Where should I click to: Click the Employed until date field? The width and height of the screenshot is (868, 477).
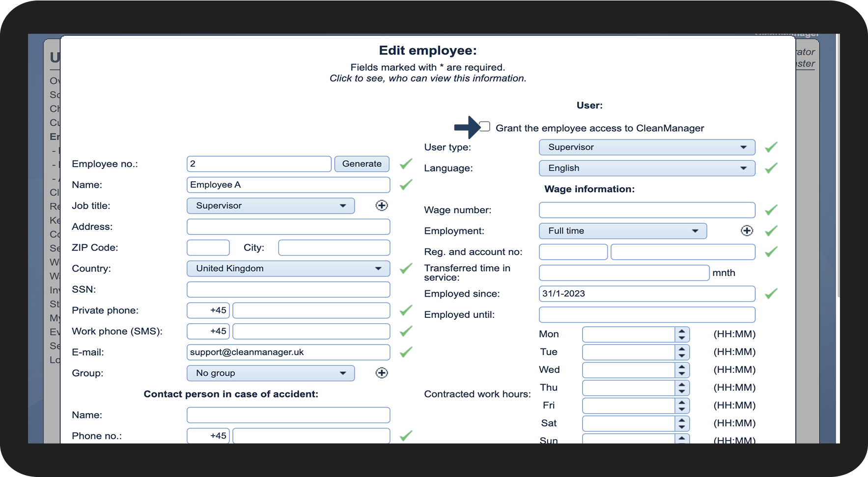[646, 315]
